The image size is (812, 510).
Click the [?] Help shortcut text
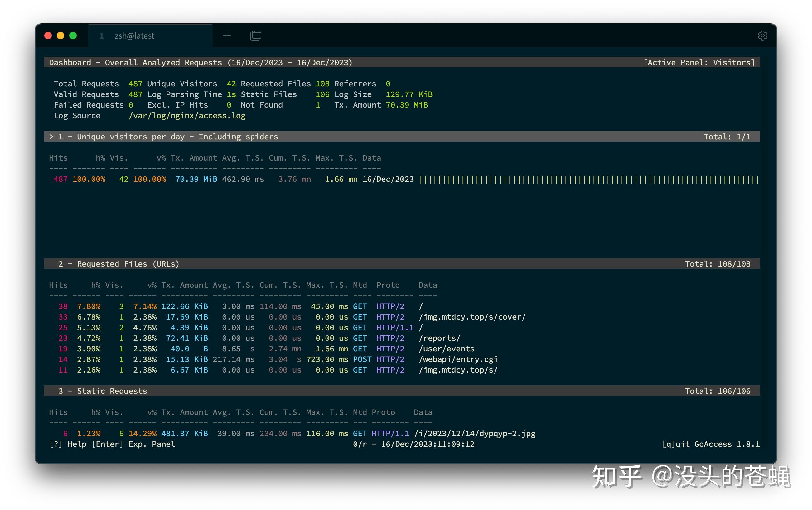(x=67, y=444)
